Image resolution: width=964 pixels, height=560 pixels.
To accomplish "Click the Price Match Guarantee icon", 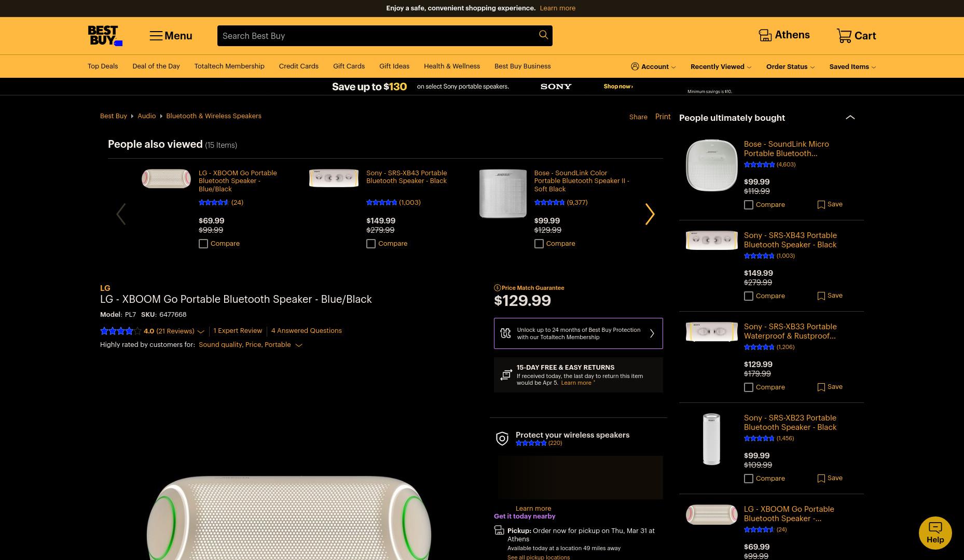I will pos(497,288).
